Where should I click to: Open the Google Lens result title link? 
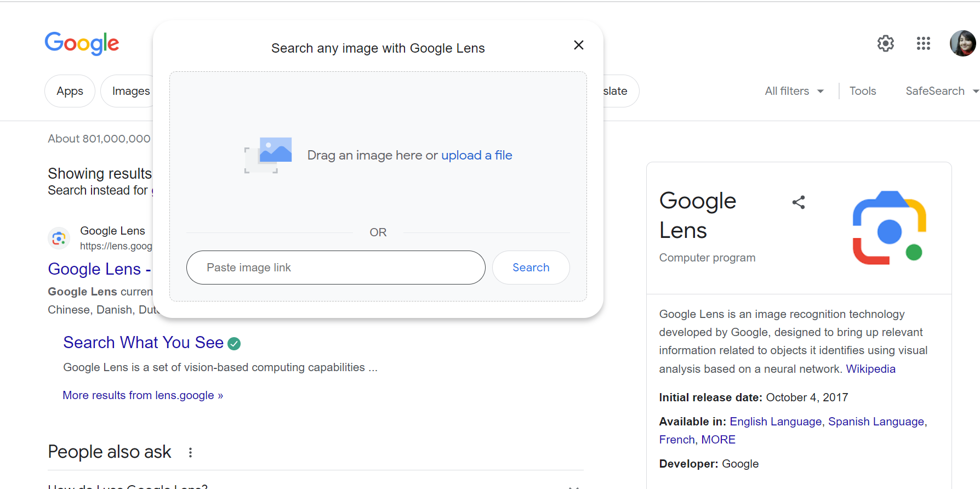[x=99, y=269]
